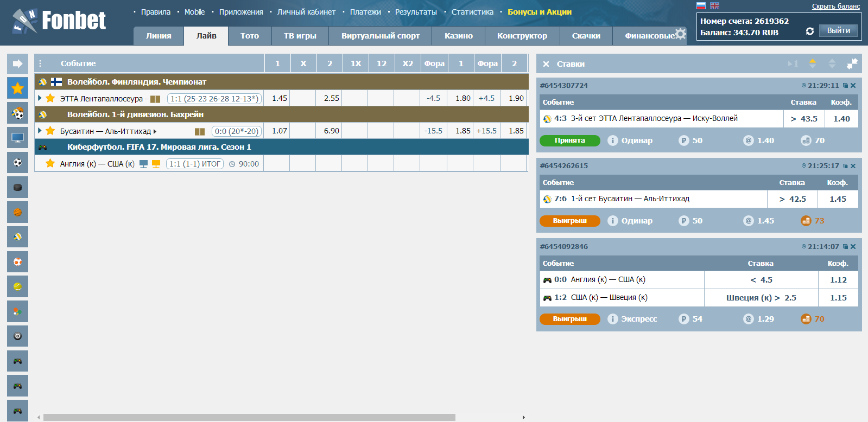
Task: Open the Личный кабинет link
Action: tap(306, 12)
